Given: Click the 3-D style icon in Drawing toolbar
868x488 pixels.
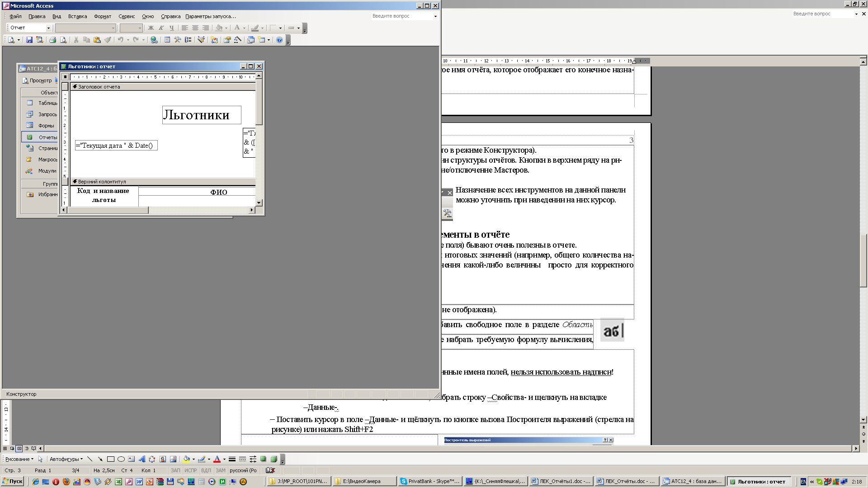Looking at the screenshot, I should (274, 459).
